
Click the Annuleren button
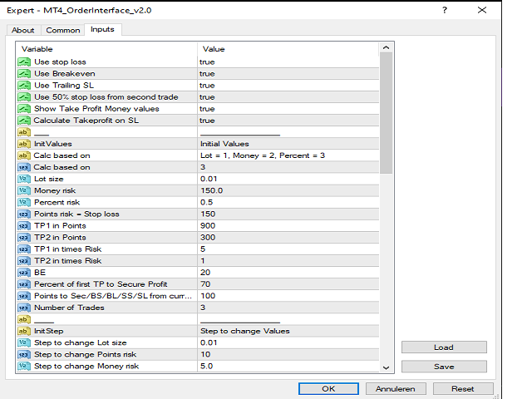[396, 389]
